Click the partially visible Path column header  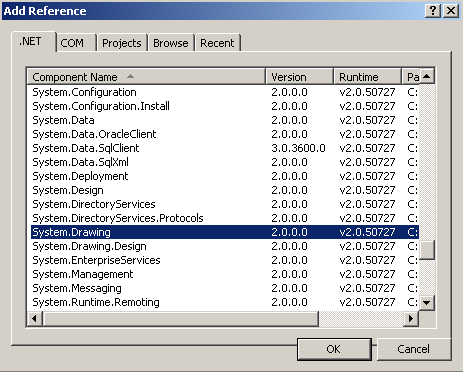point(411,77)
